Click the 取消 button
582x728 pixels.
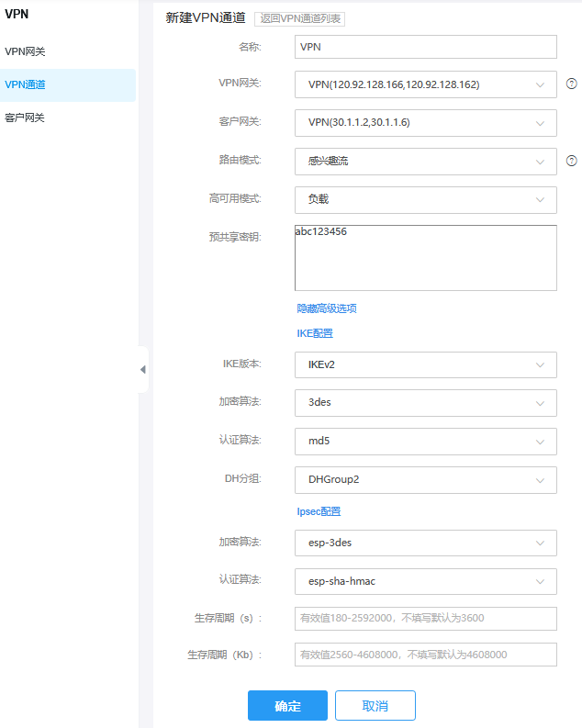point(375,706)
